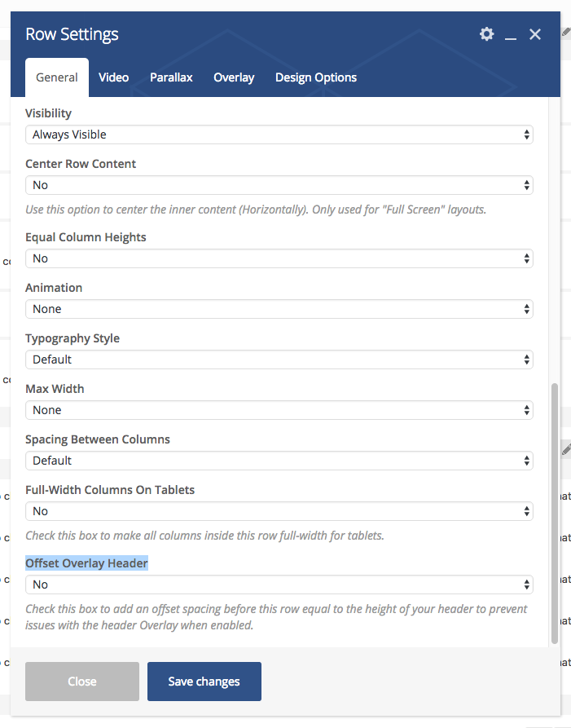The width and height of the screenshot is (571, 728).
Task: Click the Max Width label
Action: coord(55,389)
